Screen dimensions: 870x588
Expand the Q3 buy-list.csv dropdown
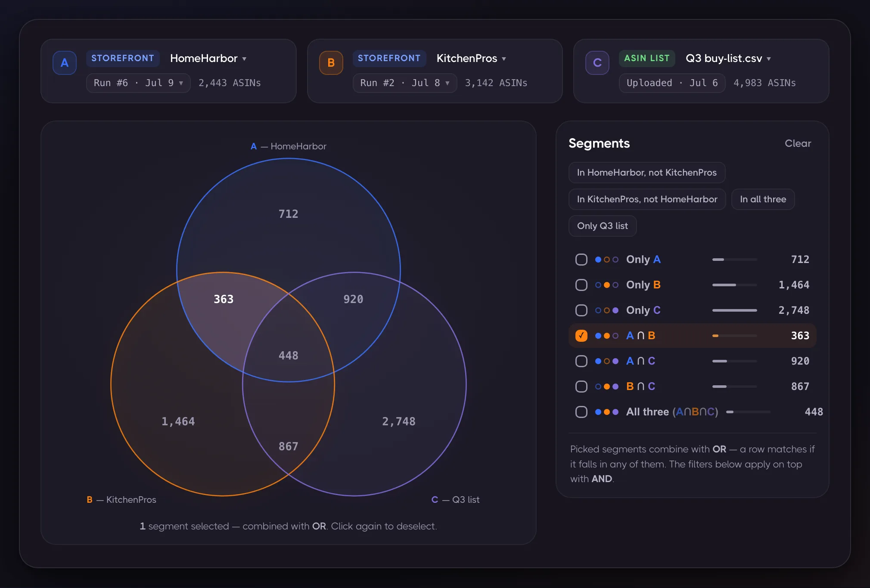[x=728, y=59]
